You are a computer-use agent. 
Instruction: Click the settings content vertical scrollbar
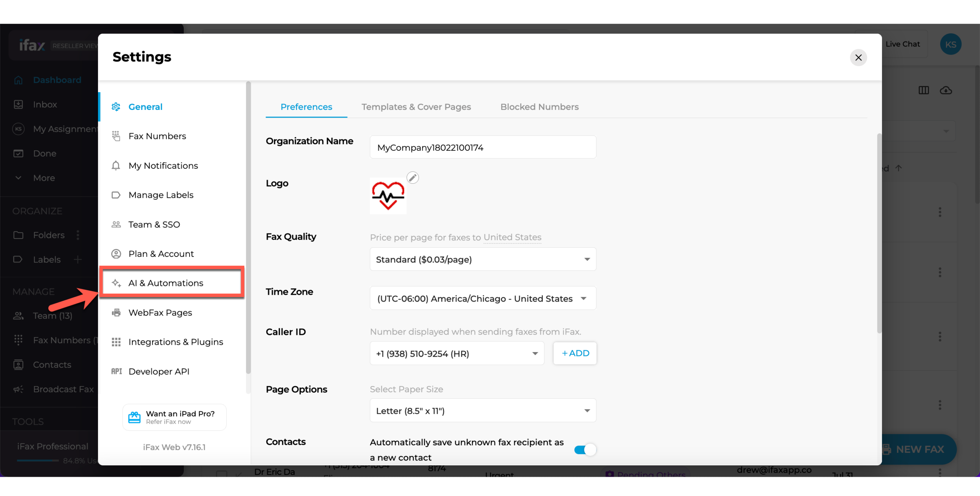pos(879,233)
